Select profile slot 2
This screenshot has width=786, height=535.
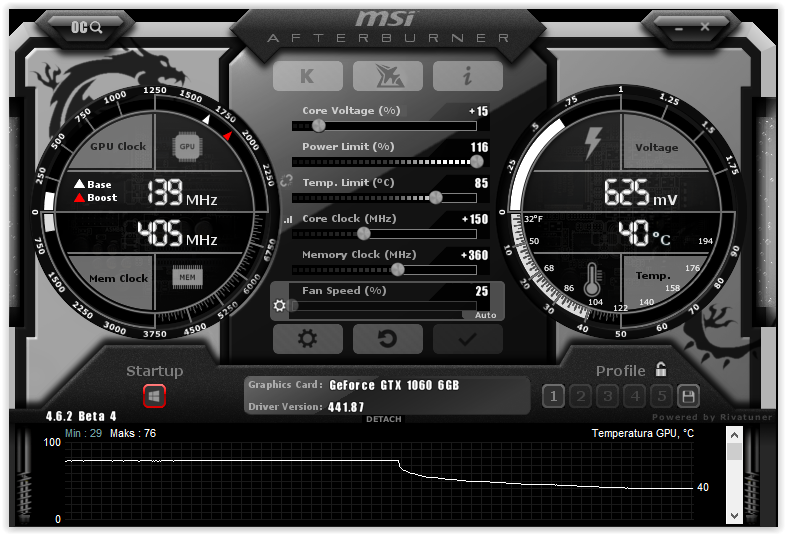pyautogui.click(x=580, y=396)
